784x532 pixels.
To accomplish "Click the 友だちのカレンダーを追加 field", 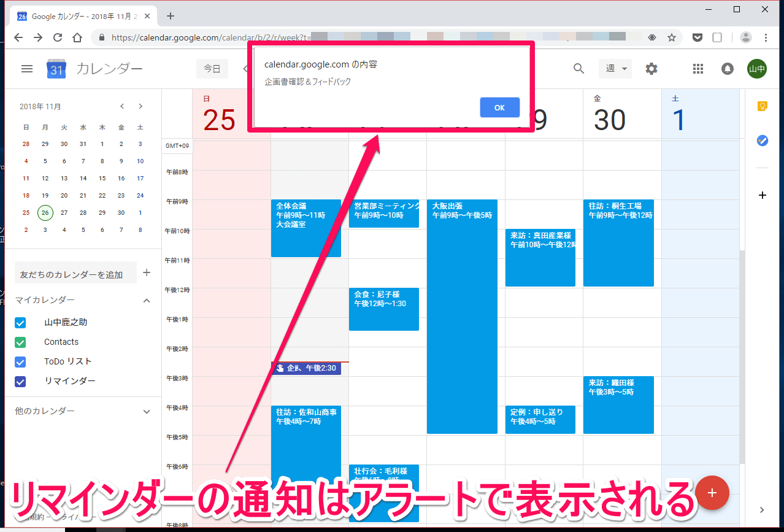I will click(x=75, y=274).
